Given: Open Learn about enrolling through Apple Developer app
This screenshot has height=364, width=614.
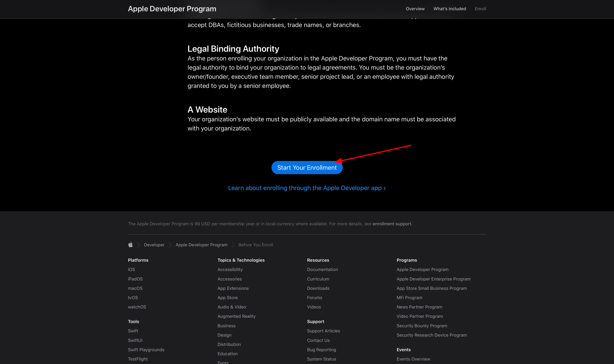Looking at the screenshot, I should click(307, 188).
